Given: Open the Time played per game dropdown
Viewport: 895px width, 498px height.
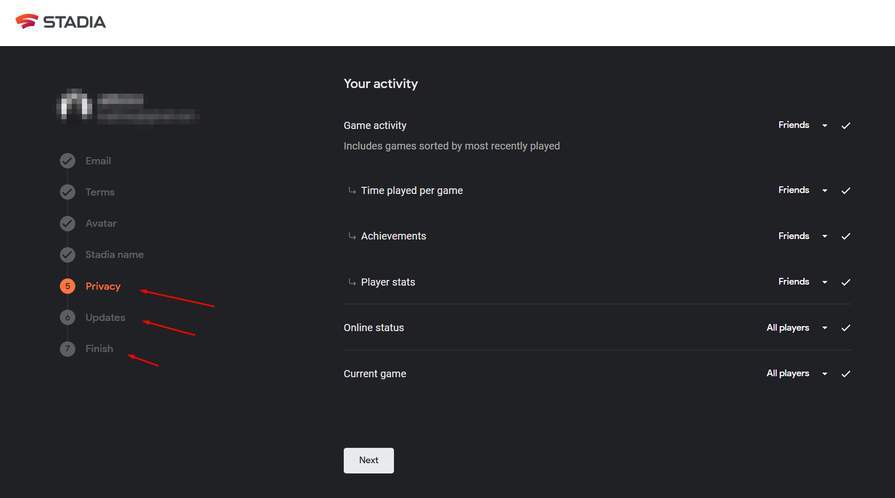Looking at the screenshot, I should pos(802,191).
